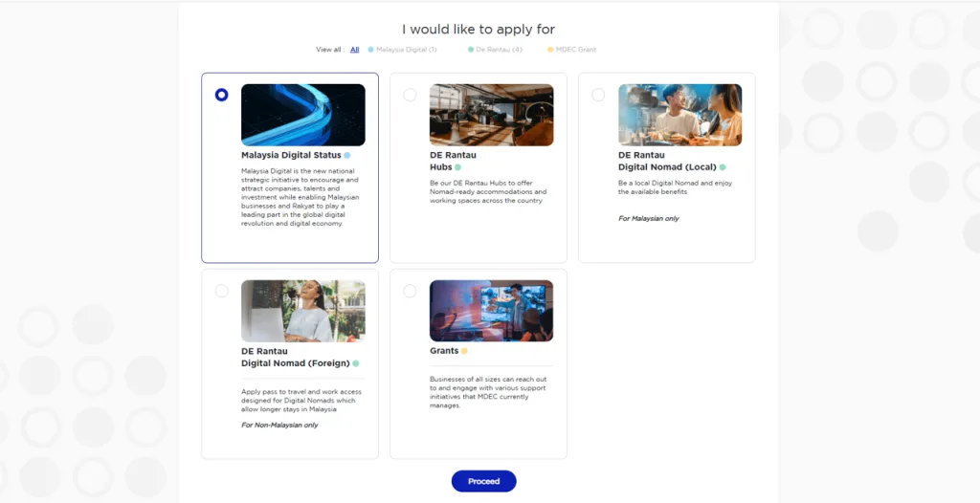The width and height of the screenshot is (980, 503).
Task: Click the green dot beside Digital Nomad (Foreign)
Action: [356, 363]
